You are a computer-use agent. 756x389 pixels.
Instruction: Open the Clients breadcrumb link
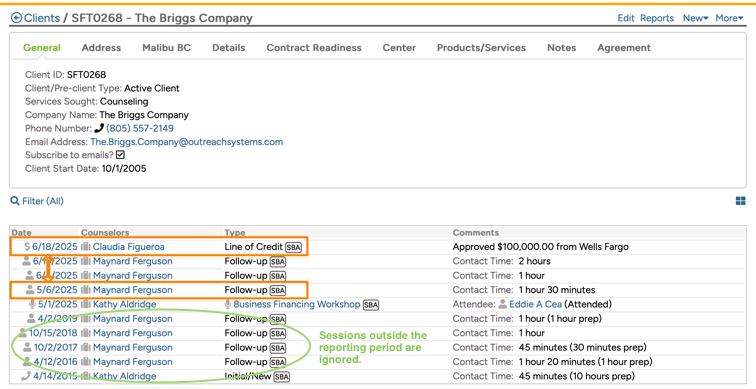pos(42,18)
